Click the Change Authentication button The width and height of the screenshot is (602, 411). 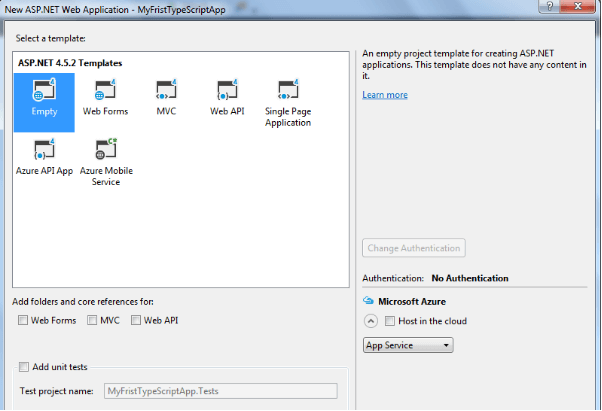click(413, 248)
